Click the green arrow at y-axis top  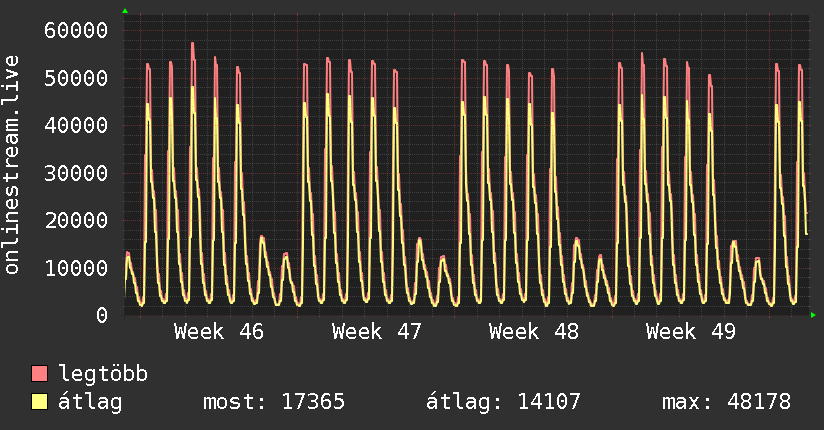click(125, 11)
